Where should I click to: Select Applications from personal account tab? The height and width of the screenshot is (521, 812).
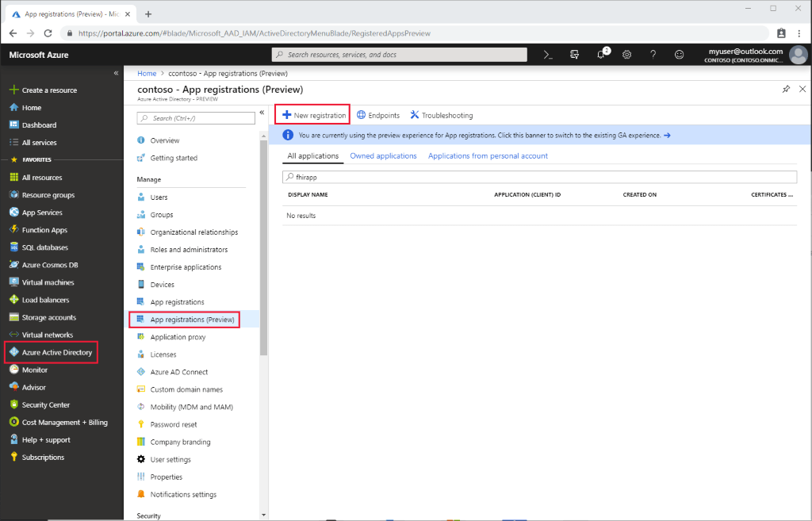pyautogui.click(x=488, y=156)
